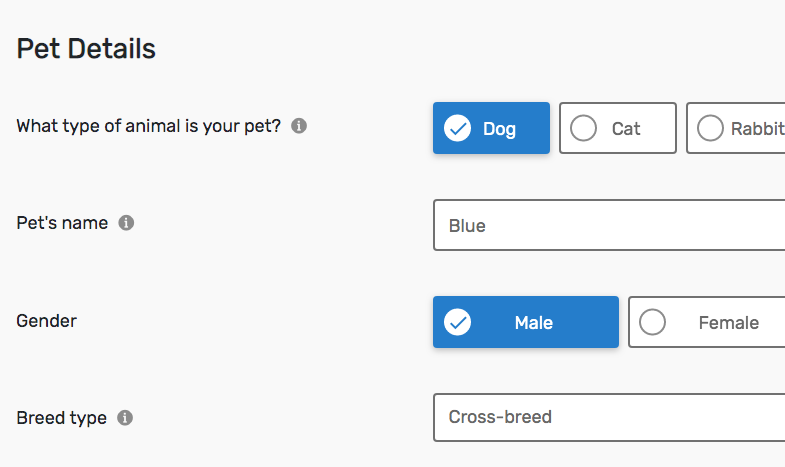Screen dimensions: 785x467
Task: Click the empty circle in Rabbit option
Action: coord(710,128)
